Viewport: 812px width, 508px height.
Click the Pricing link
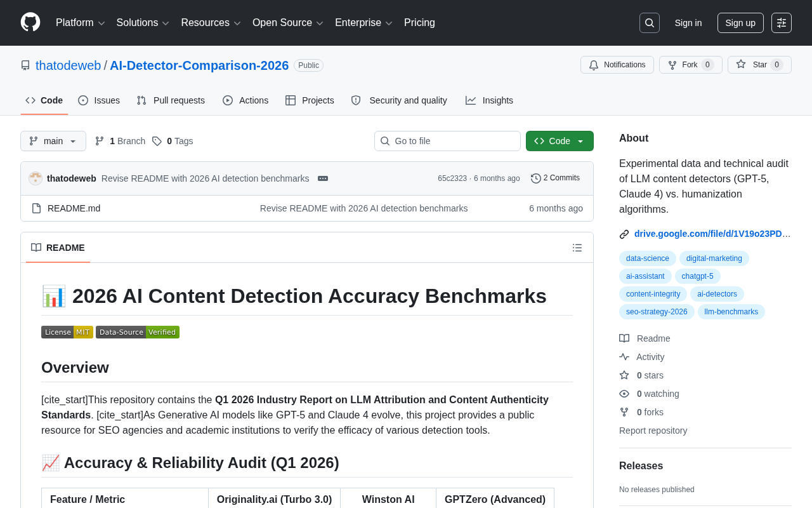pyautogui.click(x=419, y=23)
